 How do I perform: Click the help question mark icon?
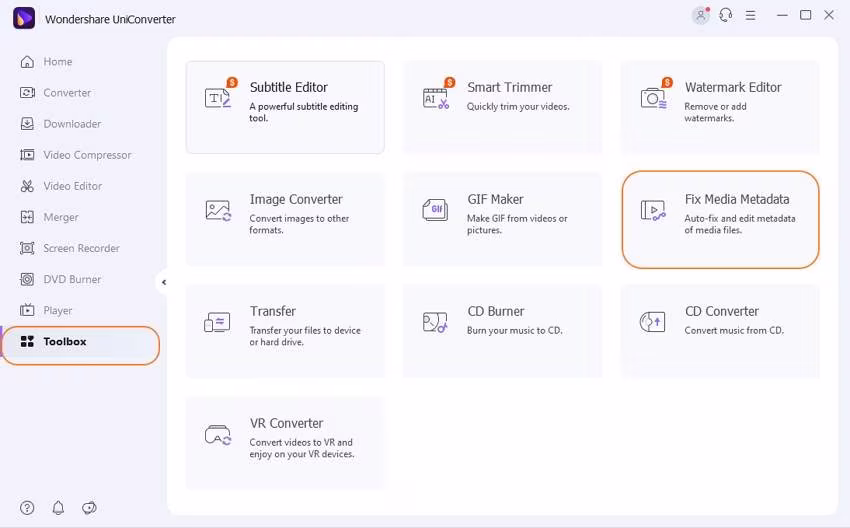[x=27, y=508]
